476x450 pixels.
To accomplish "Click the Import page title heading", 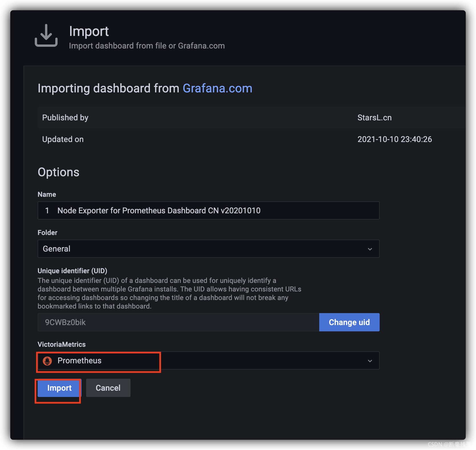I will 89,31.
